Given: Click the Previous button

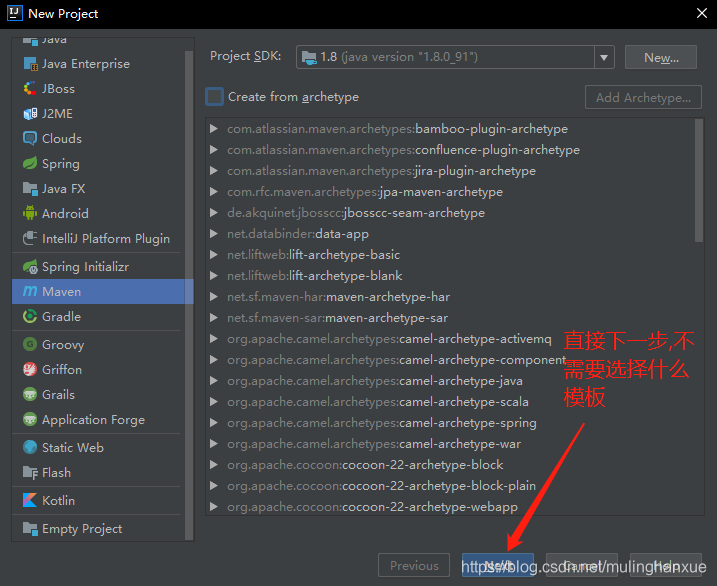Looking at the screenshot, I should pyautogui.click(x=414, y=565).
